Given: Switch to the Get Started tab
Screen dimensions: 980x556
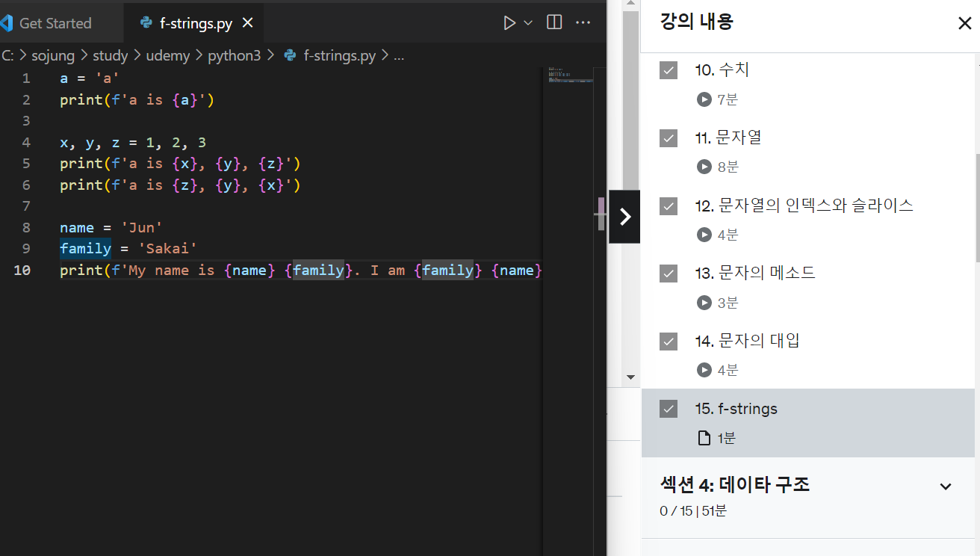Looking at the screenshot, I should click(x=55, y=23).
